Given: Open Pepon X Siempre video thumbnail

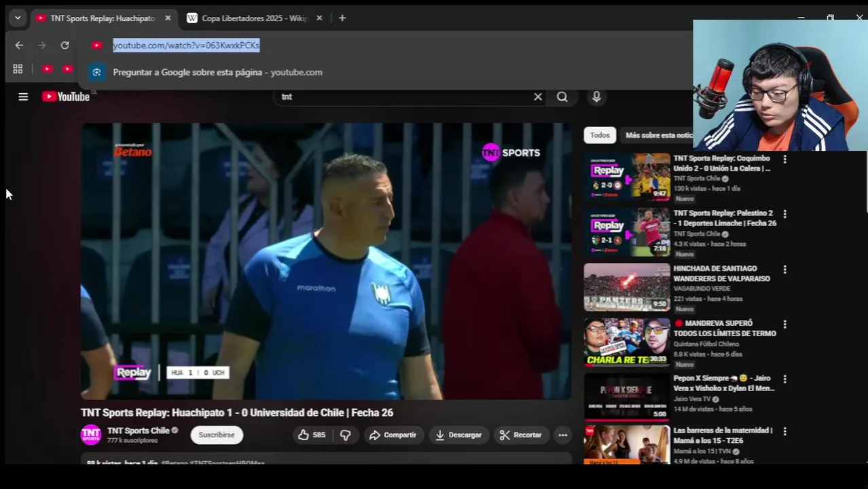Looking at the screenshot, I should click(x=627, y=397).
